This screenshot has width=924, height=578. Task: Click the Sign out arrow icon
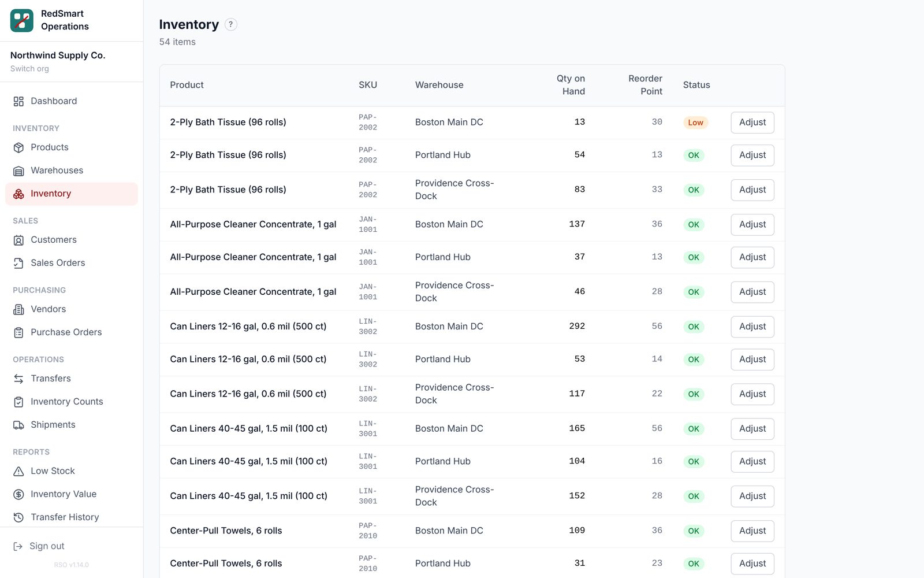18,546
